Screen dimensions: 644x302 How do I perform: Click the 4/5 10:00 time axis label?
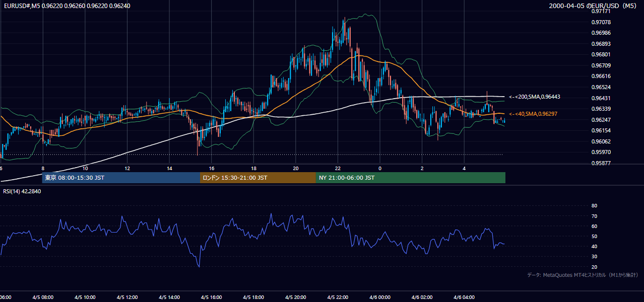coord(85,297)
